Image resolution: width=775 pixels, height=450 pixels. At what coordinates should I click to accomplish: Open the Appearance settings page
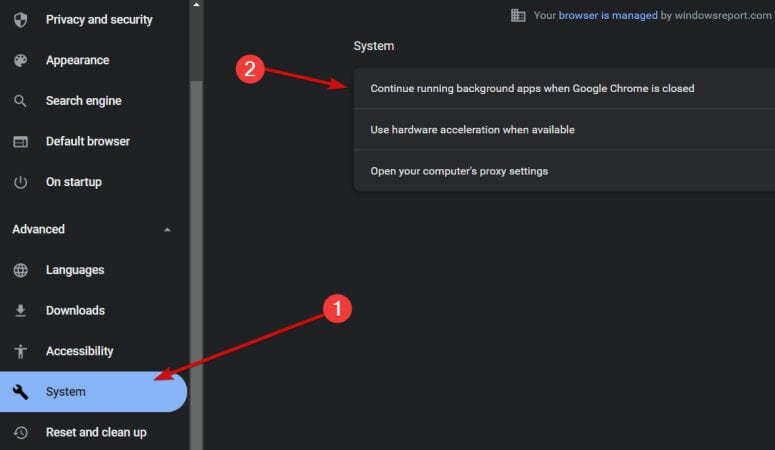tap(77, 60)
